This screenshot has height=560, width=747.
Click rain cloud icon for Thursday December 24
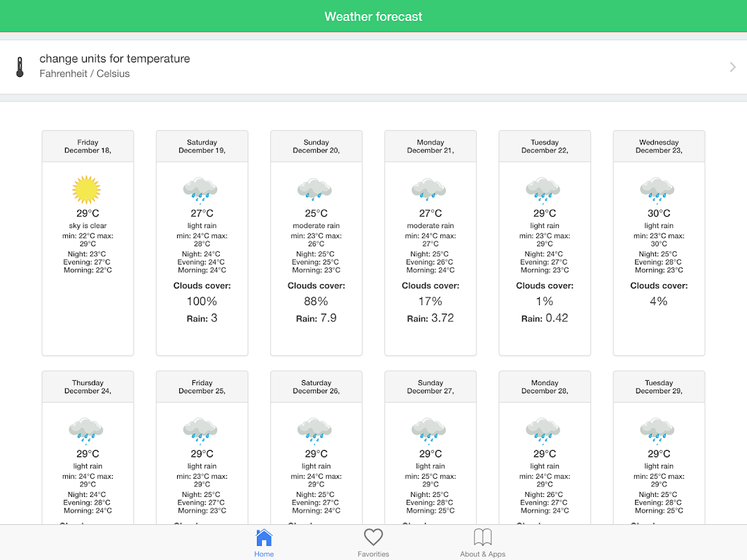(86, 430)
